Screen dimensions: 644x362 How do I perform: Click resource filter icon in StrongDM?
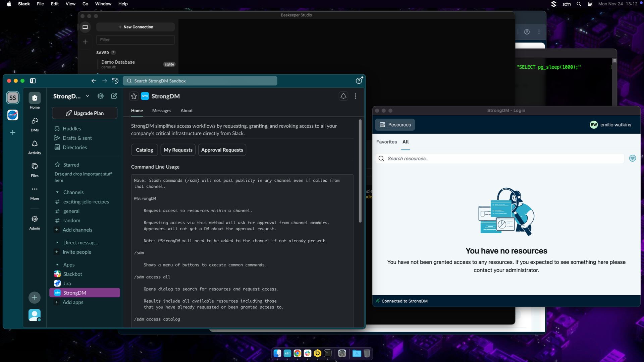click(632, 159)
